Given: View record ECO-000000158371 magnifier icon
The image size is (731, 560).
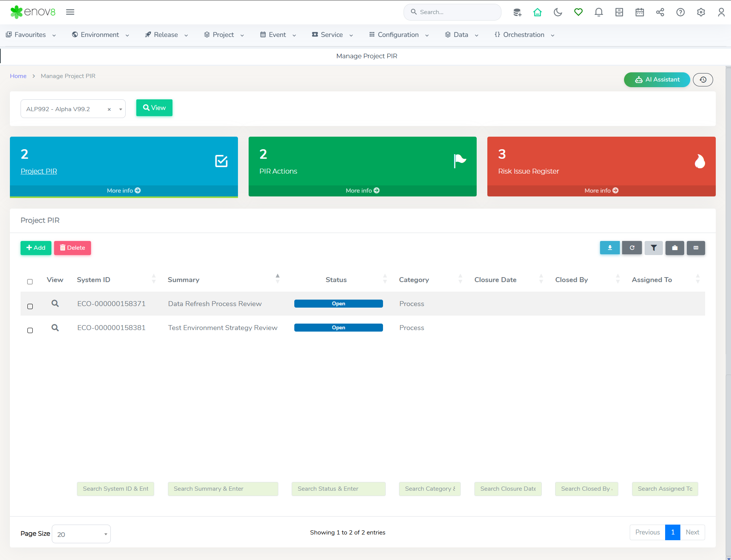Looking at the screenshot, I should pyautogui.click(x=55, y=303).
